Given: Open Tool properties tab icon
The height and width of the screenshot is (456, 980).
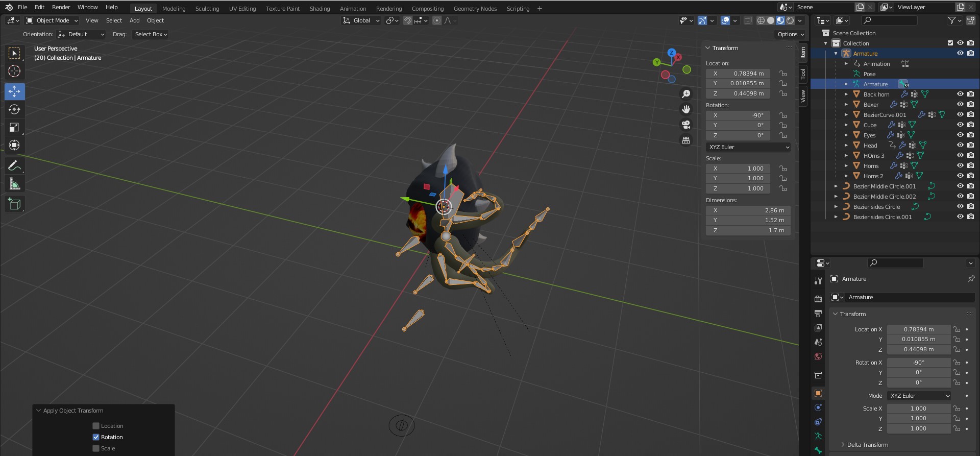Looking at the screenshot, I should [818, 280].
